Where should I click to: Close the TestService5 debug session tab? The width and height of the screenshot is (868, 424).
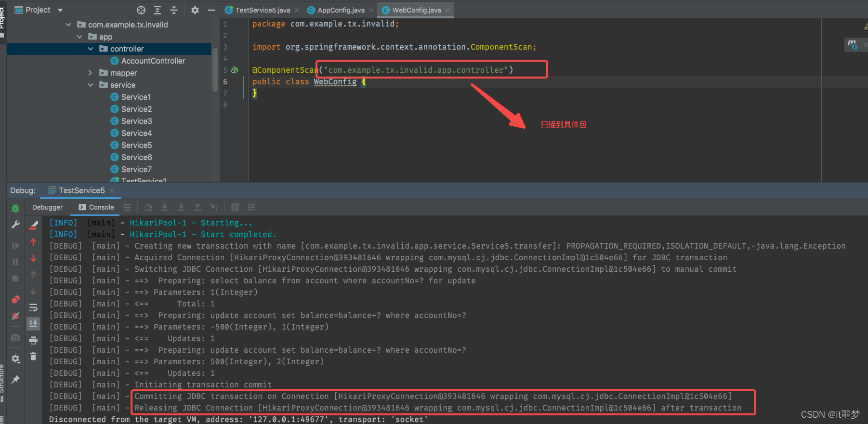pyautogui.click(x=112, y=191)
